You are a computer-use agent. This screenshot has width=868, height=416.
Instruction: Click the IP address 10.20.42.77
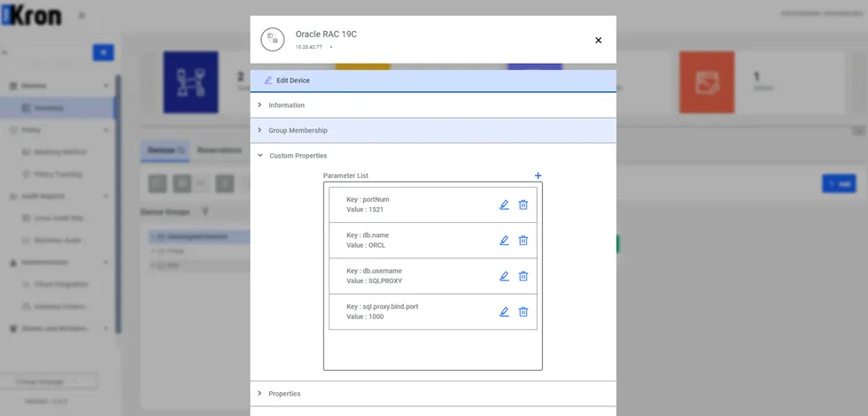[x=309, y=47]
